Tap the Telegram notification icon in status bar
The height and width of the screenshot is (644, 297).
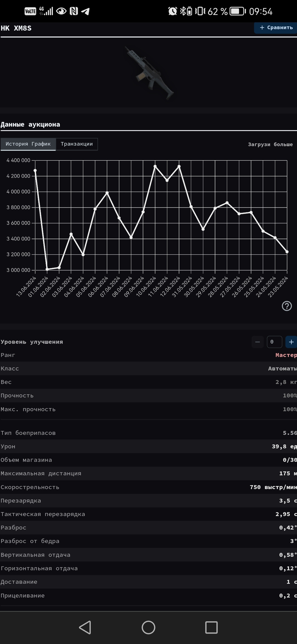(86, 11)
